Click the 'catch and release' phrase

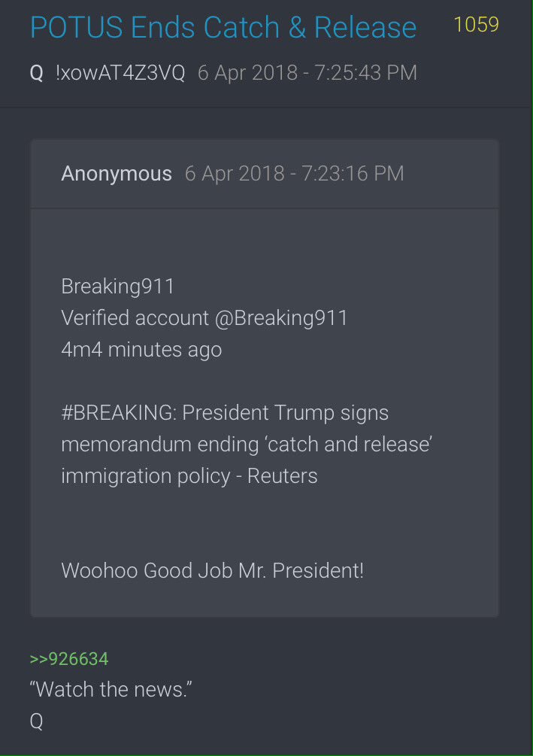(x=349, y=444)
